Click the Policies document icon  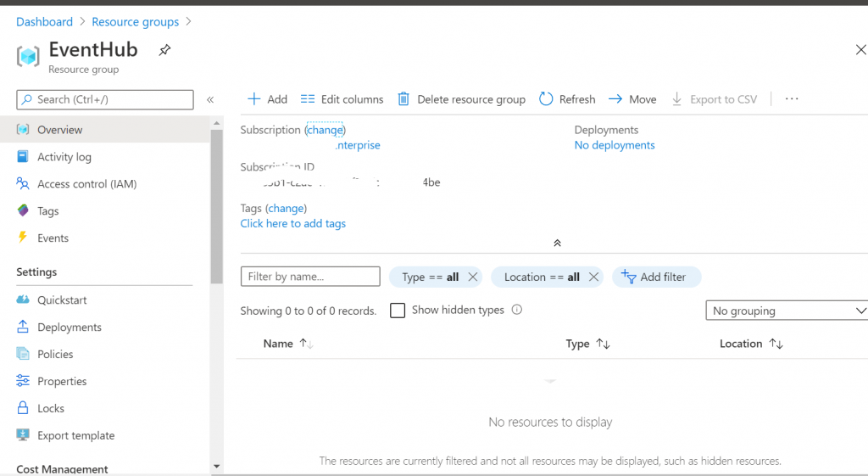[x=23, y=354]
